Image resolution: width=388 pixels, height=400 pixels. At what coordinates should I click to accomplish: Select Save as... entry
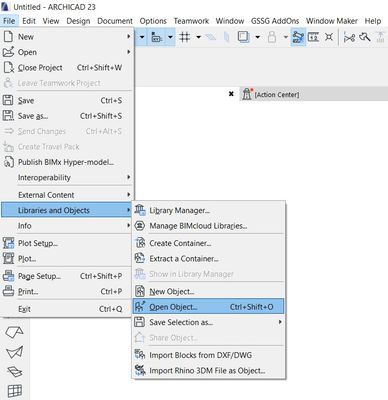[67, 116]
